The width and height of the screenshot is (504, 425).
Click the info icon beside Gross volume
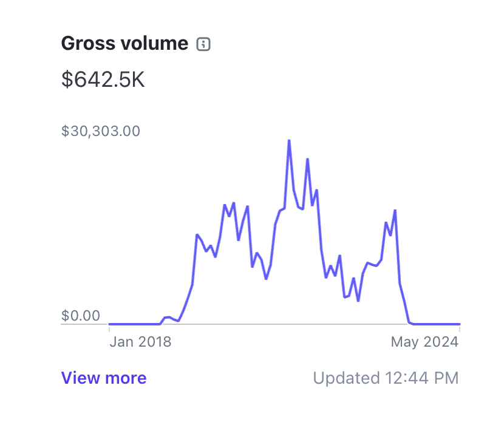pyautogui.click(x=204, y=44)
